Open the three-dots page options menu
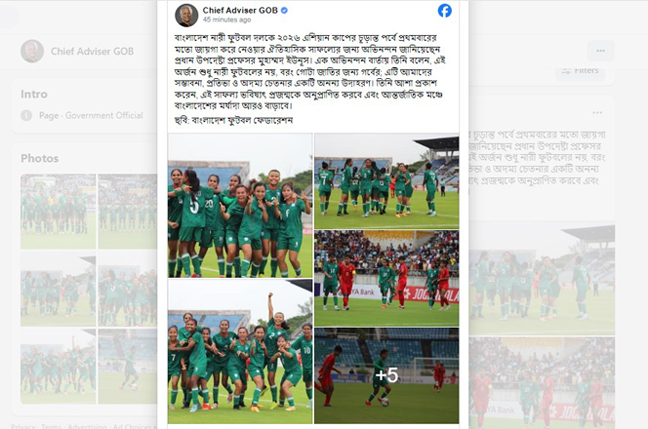This screenshot has height=429, width=648. click(600, 51)
